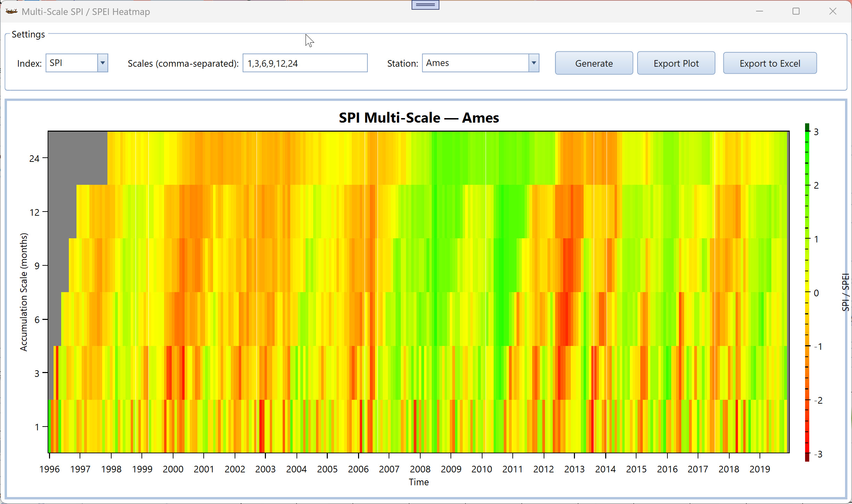
Task: Click the Export to Excel button
Action: 770,63
